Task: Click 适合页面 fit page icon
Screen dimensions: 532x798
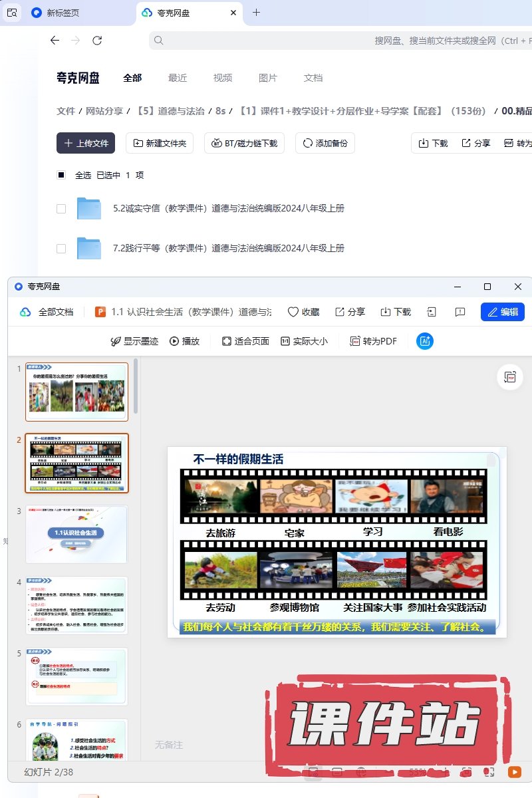Action: (227, 341)
